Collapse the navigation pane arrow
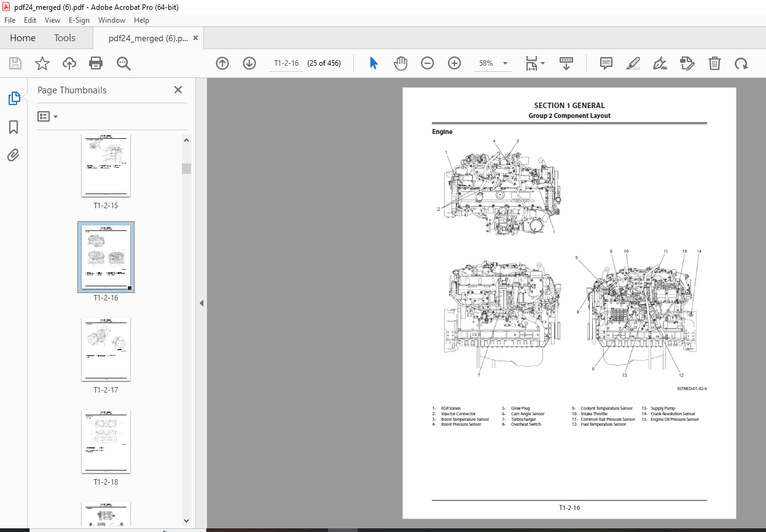This screenshot has height=532, width=766. click(201, 303)
